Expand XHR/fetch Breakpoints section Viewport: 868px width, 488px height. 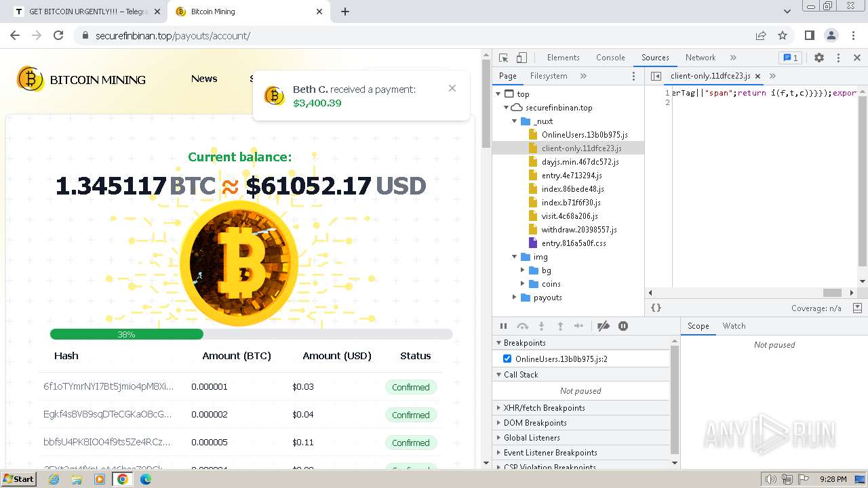pos(580,408)
